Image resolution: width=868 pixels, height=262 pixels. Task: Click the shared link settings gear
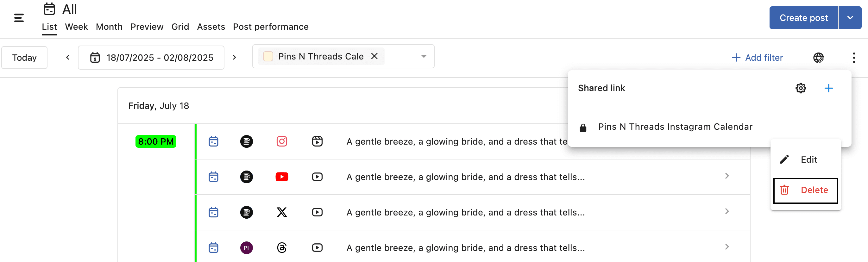click(x=801, y=88)
